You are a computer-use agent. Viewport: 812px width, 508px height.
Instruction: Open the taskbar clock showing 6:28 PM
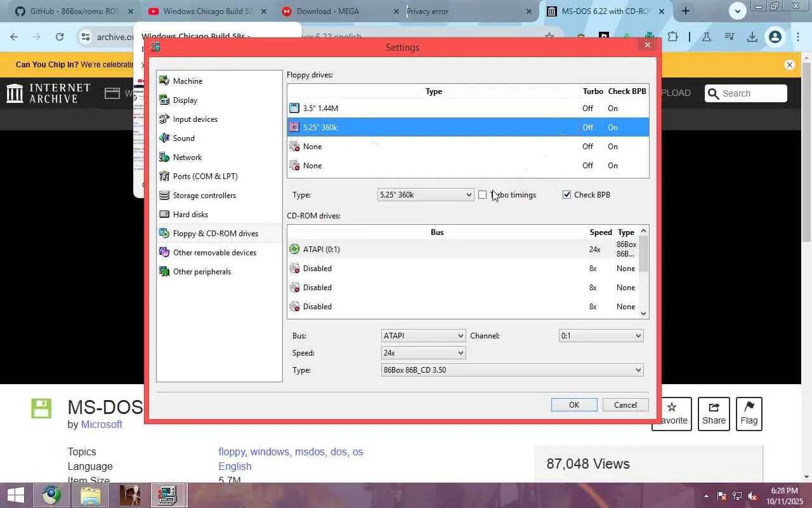pos(784,496)
